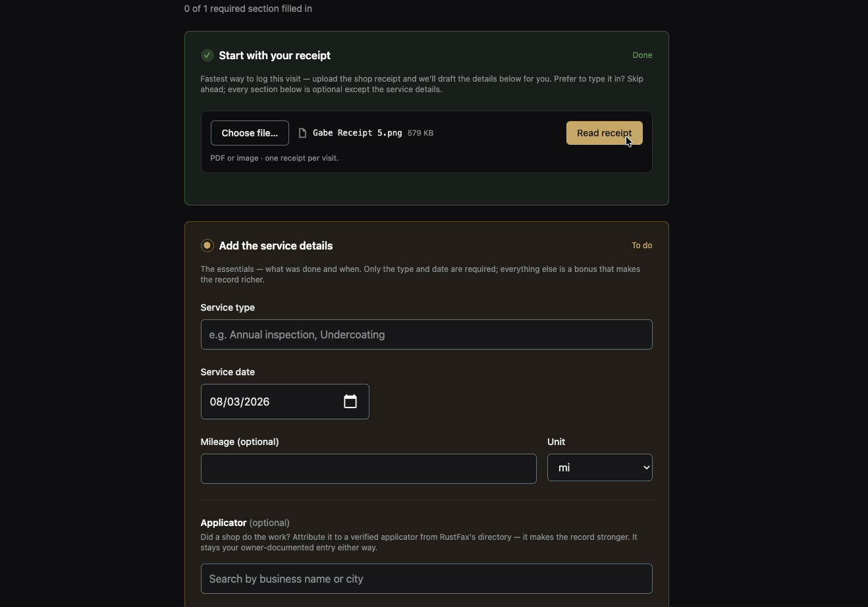Click the applicator business name search box
The width and height of the screenshot is (868, 607).
tap(427, 579)
